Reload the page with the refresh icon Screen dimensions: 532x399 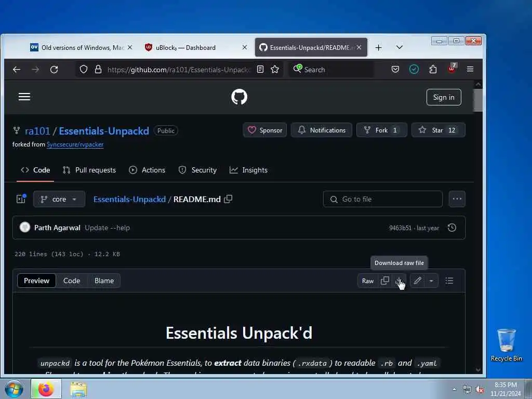[54, 70]
